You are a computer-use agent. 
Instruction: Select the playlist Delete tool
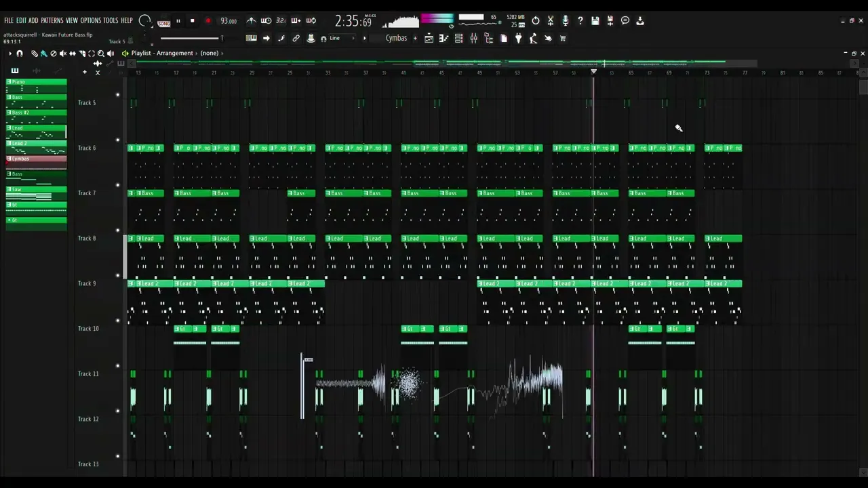tap(54, 53)
